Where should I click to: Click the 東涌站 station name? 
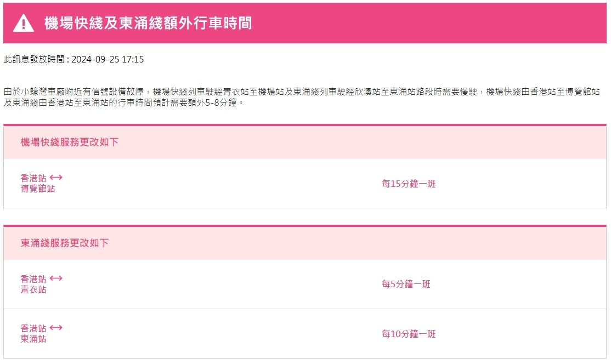(x=33, y=339)
